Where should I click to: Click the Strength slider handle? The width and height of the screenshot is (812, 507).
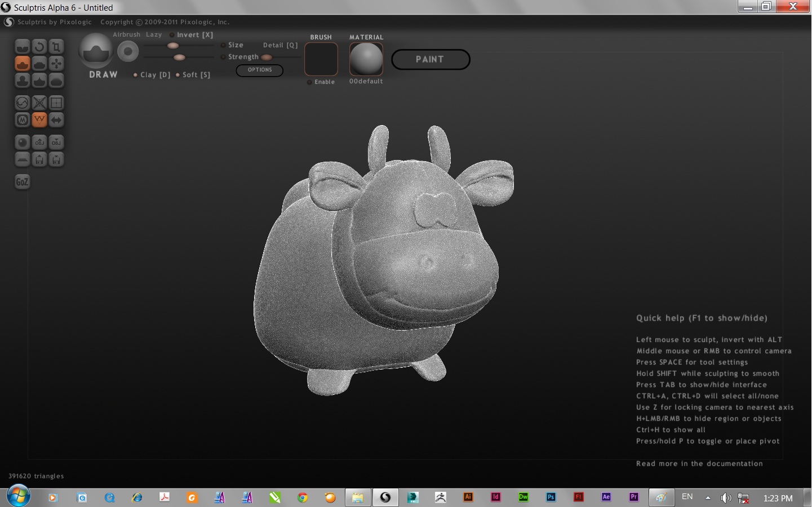point(179,57)
